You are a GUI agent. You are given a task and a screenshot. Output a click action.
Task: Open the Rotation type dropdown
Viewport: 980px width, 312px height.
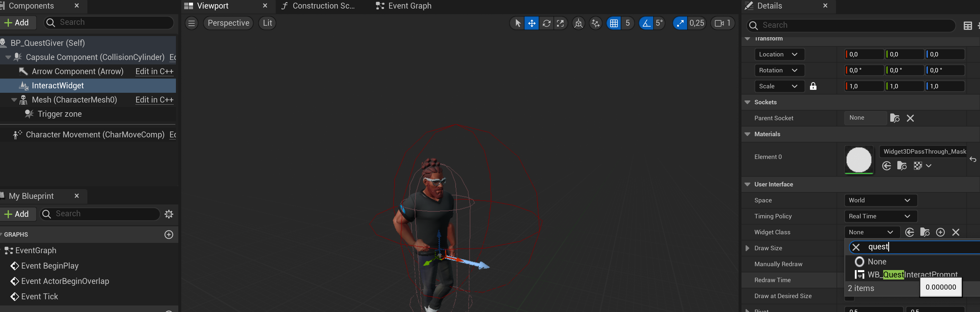click(779, 71)
